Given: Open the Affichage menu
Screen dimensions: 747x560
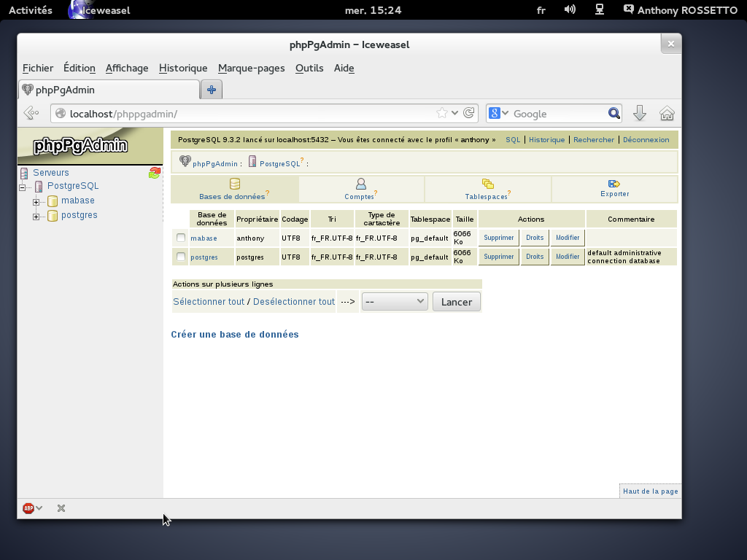Looking at the screenshot, I should tap(127, 68).
